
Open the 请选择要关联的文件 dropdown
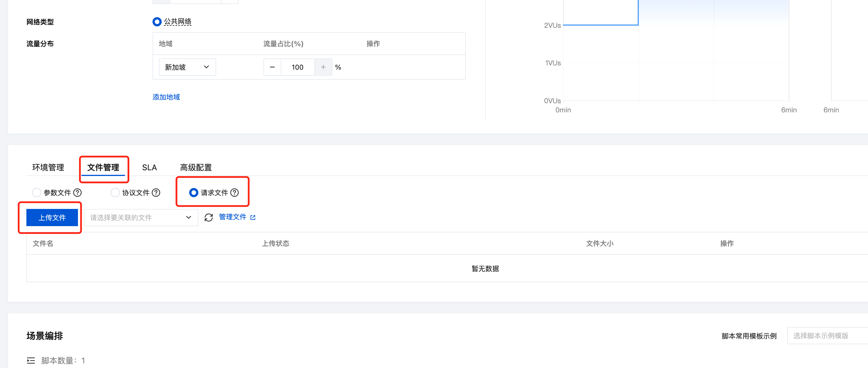pyautogui.click(x=140, y=217)
